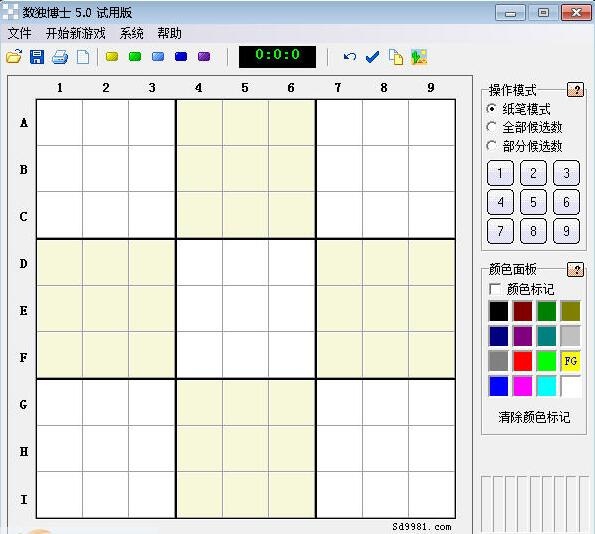The image size is (595, 534).
Task: Select the purple difficulty level icon
Action: coord(204,57)
